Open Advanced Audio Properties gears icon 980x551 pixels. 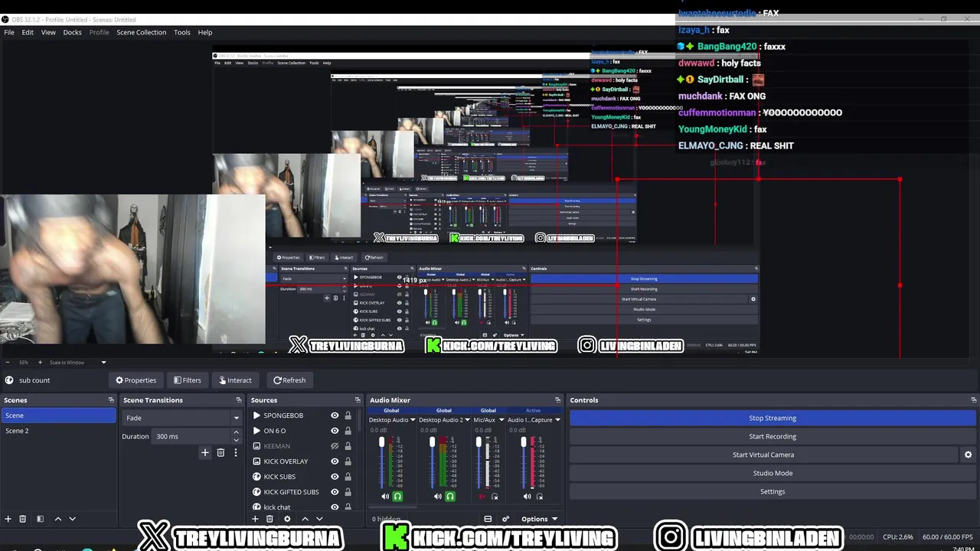pyautogui.click(x=505, y=519)
